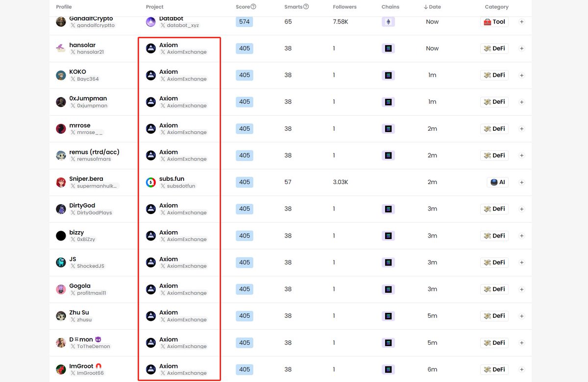Click mrrose's profile avatar
The width and height of the screenshot is (588, 382).
(61, 129)
